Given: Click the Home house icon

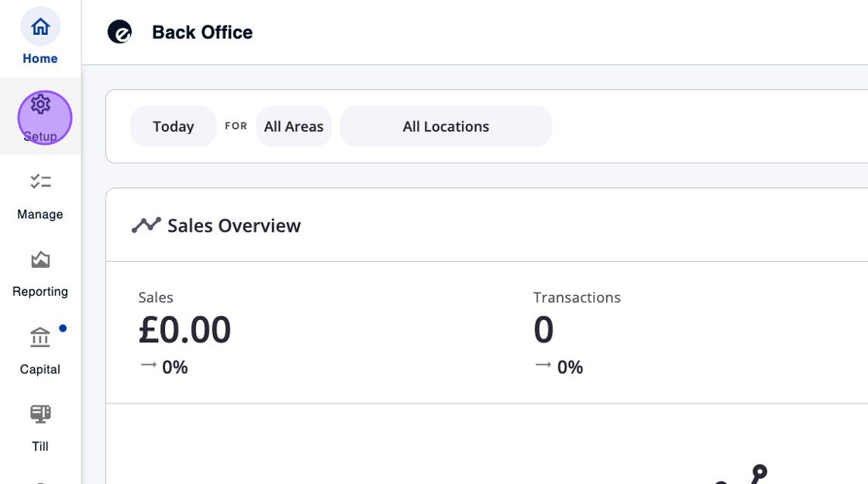Looking at the screenshot, I should click(40, 27).
